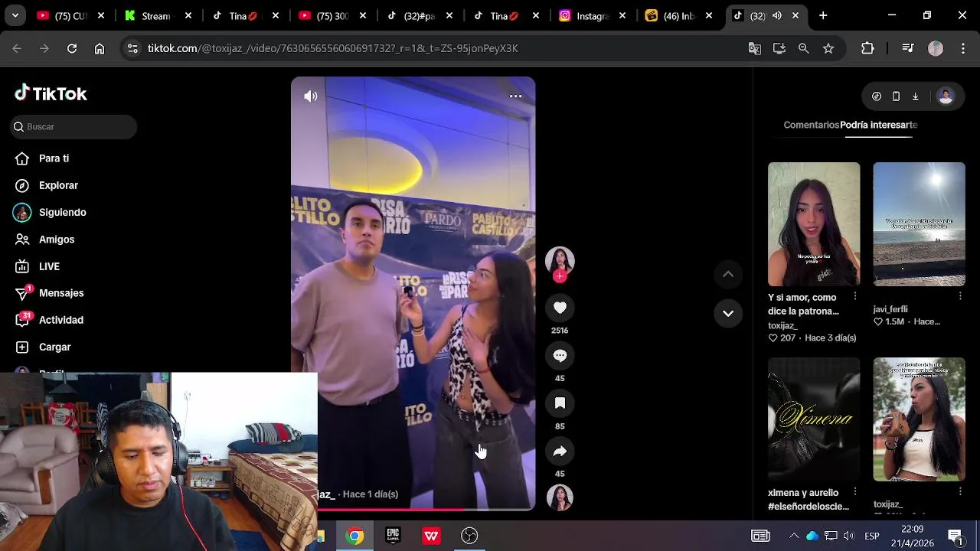980x551 pixels.
Task: Open options for 'Y si amor' video
Action: click(x=855, y=296)
